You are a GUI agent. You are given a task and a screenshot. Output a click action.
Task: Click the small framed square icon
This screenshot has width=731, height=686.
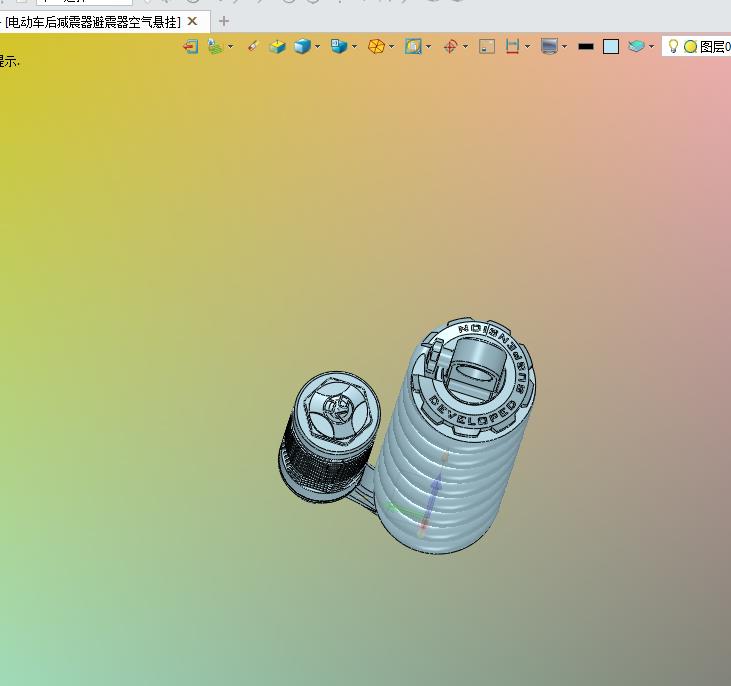487,47
